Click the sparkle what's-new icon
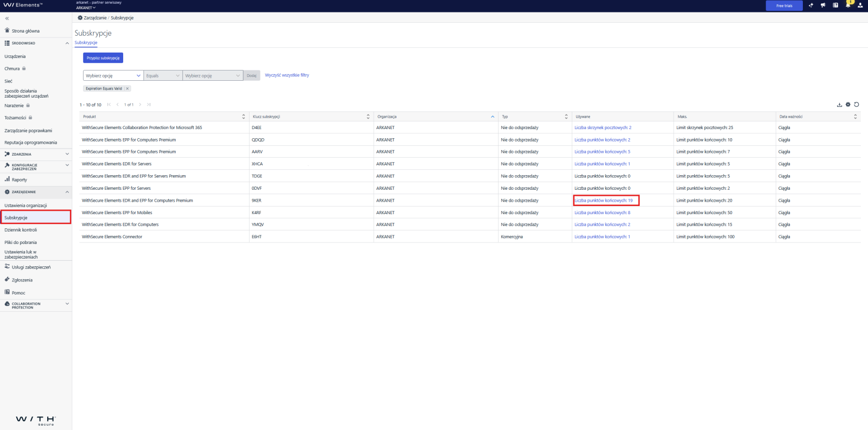Screen dimensions: 868x430 811,5
